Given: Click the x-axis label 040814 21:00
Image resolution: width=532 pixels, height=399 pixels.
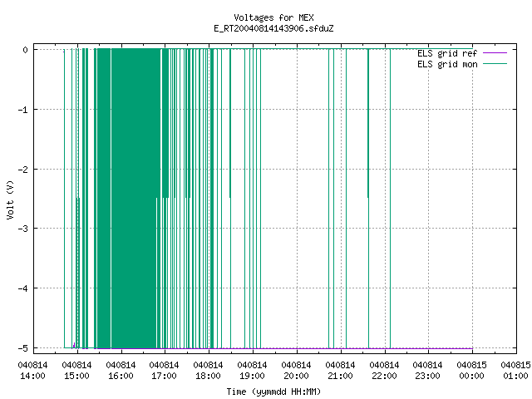Looking at the screenshot, I should click(x=340, y=371).
